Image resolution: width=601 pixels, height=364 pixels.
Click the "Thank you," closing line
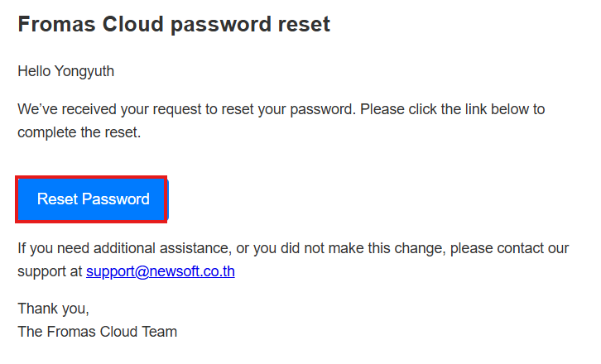[53, 309]
